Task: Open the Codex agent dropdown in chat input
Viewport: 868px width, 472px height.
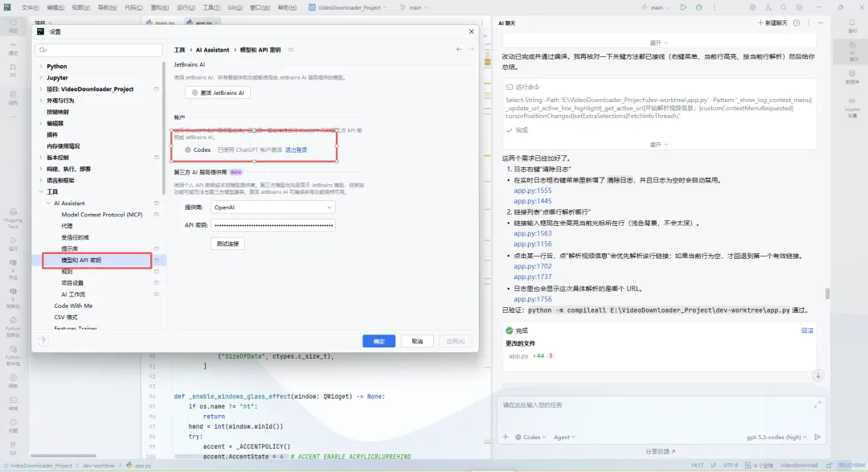Action: 531,437
